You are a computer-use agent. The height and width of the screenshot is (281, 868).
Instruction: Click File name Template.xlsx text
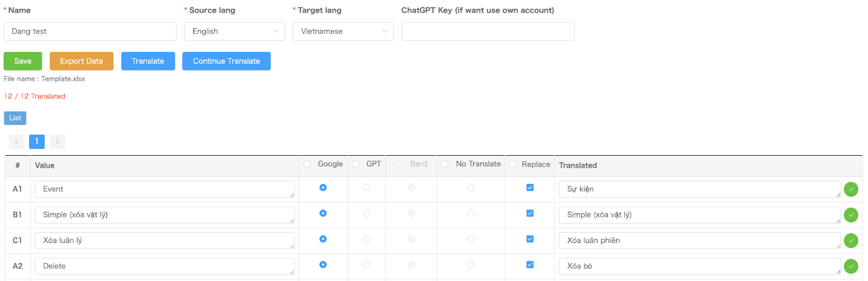pyautogui.click(x=44, y=79)
